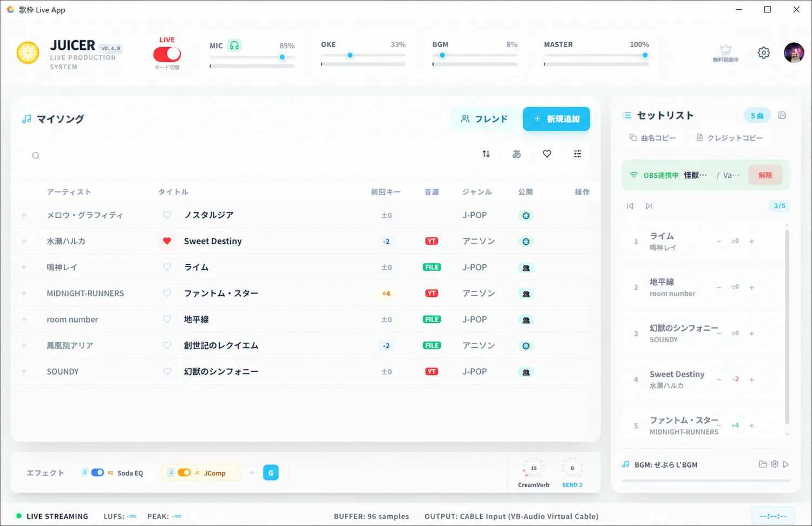
Task: Unfavorite Sweet Destiny red heart
Action: point(167,241)
